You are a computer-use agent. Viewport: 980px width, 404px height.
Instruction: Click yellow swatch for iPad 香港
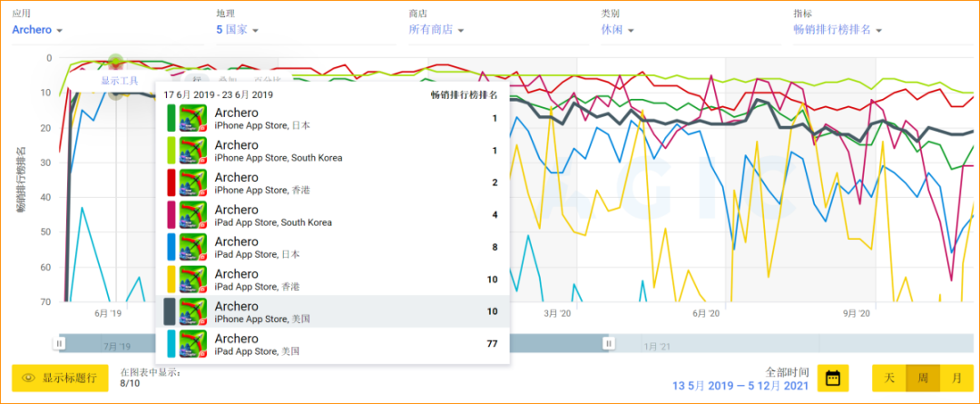pos(171,279)
